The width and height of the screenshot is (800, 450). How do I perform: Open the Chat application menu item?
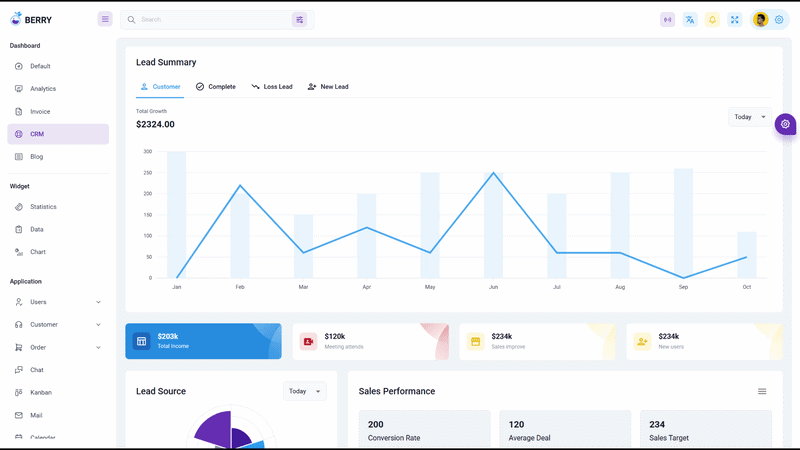[58, 370]
